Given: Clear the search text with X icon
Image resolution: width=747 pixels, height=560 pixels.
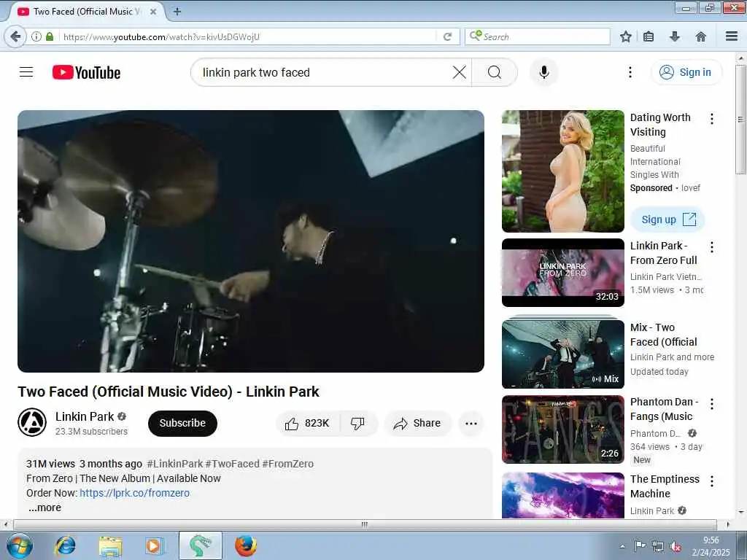Looking at the screenshot, I should coord(460,72).
